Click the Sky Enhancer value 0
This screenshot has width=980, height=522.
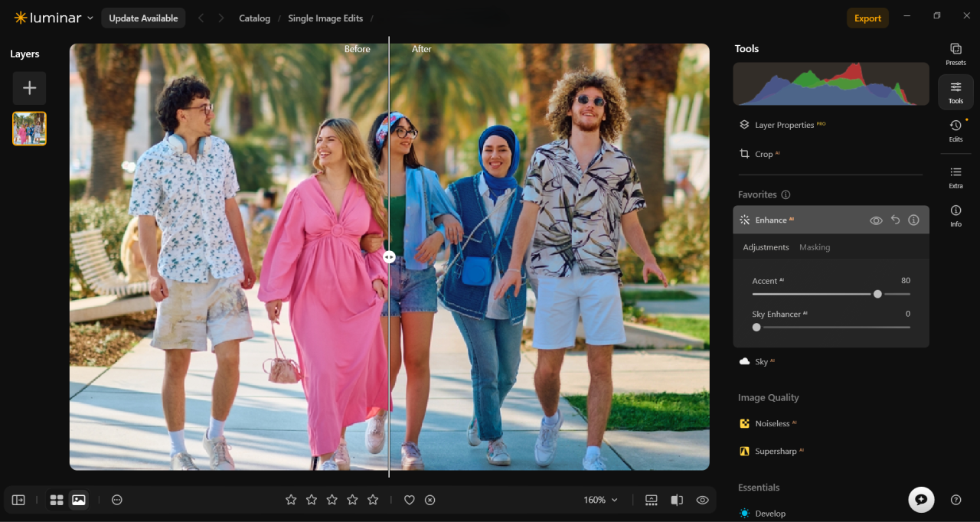(908, 314)
